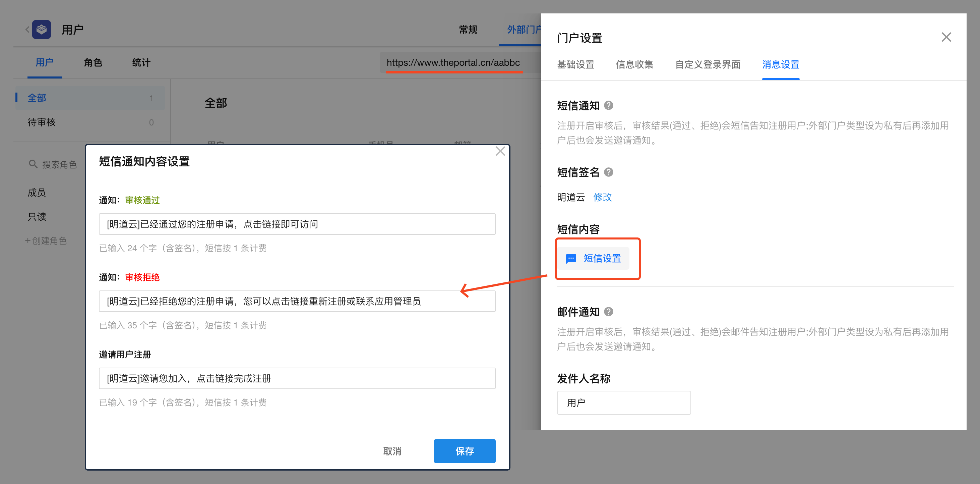Click the back arrow beside app icon
The width and height of the screenshot is (980, 484).
pos(27,29)
